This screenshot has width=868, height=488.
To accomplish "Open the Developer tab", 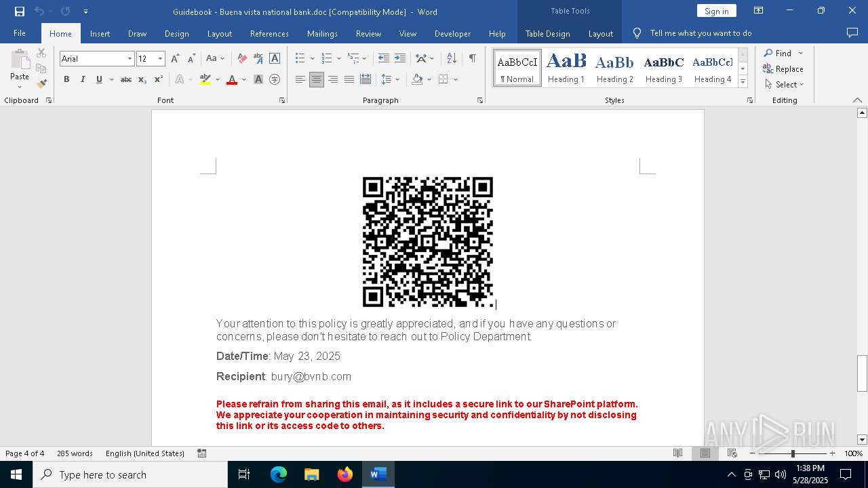I will point(452,33).
